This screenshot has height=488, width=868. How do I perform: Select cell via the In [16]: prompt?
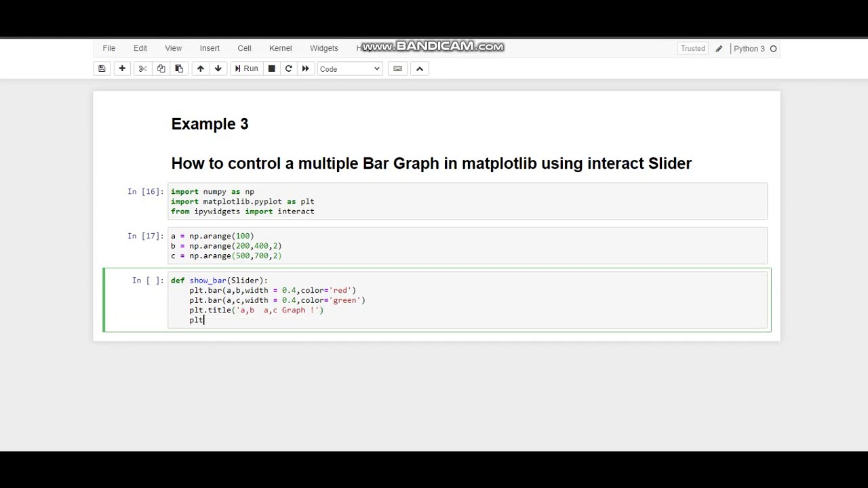tap(145, 192)
